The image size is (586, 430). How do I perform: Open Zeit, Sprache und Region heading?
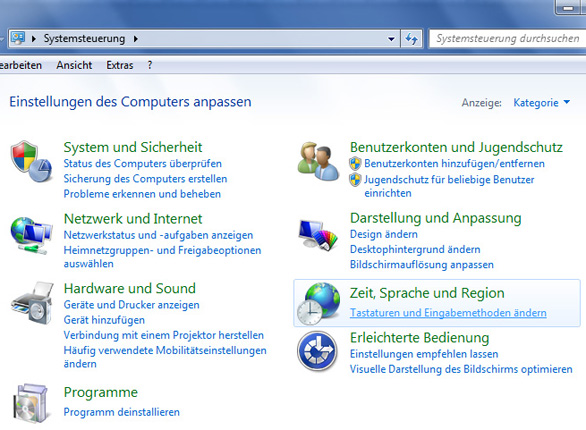(427, 293)
